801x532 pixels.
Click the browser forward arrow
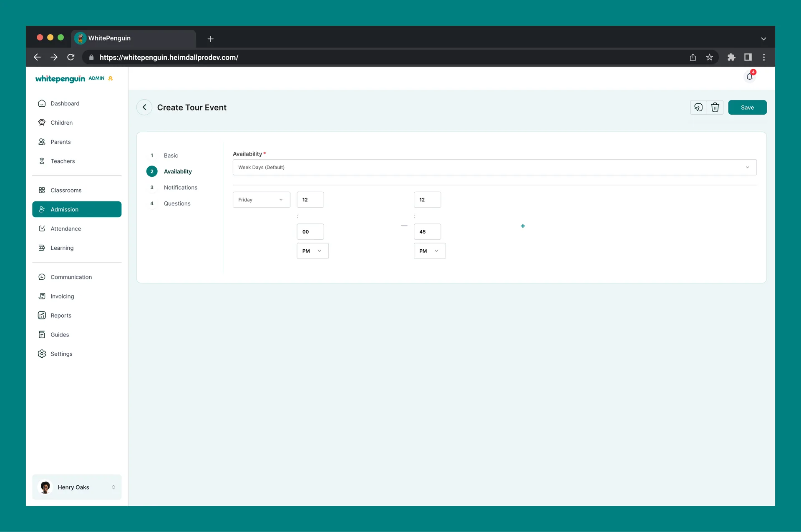tap(54, 57)
